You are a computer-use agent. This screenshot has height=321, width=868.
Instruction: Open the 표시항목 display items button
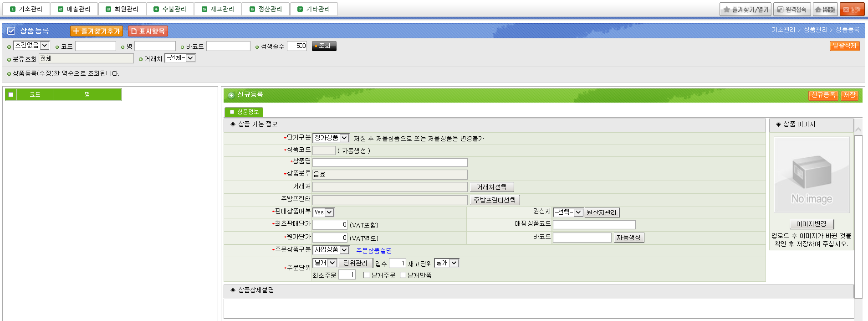click(148, 31)
